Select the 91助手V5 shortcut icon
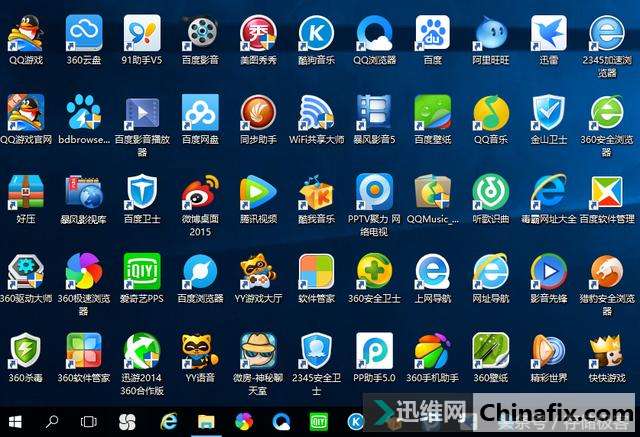Image resolution: width=640 pixels, height=437 pixels. 142,33
